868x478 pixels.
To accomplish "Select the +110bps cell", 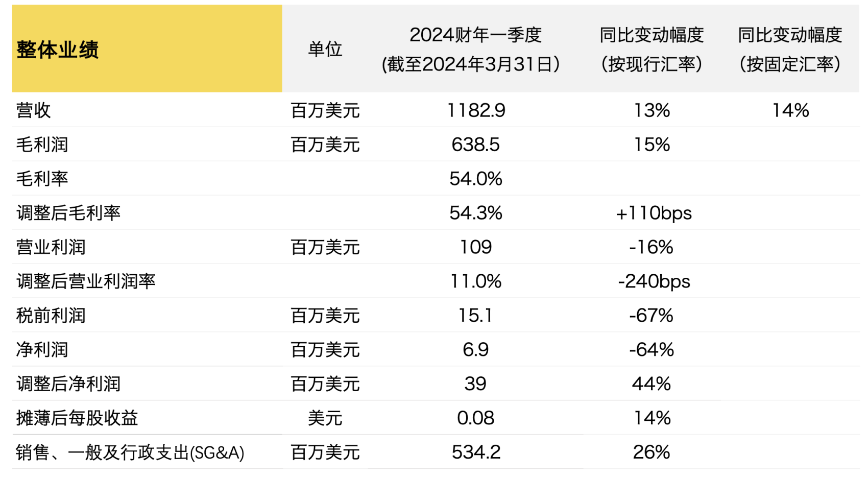I will [654, 213].
